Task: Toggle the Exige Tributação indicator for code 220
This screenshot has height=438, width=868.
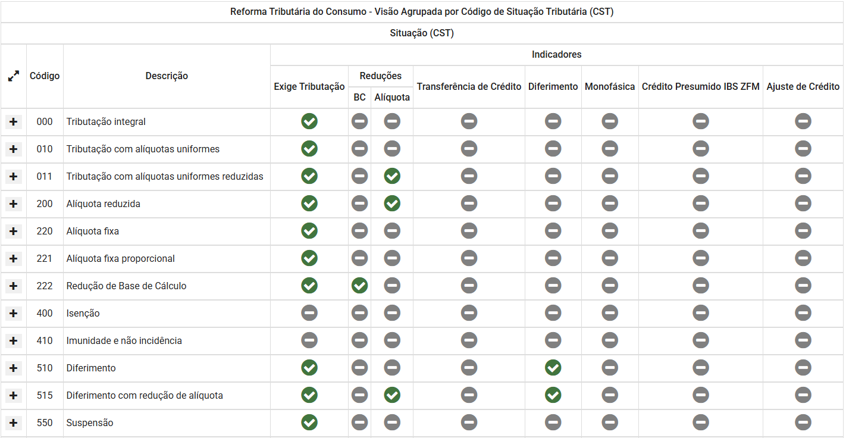Action: [309, 231]
